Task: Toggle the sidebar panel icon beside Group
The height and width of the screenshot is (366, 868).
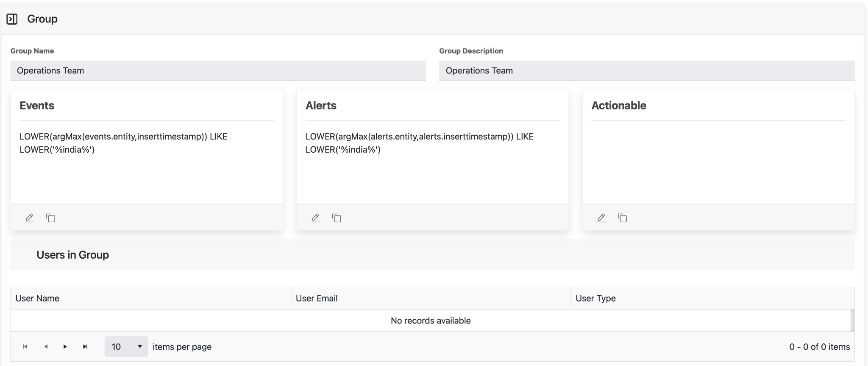Action: pos(12,19)
